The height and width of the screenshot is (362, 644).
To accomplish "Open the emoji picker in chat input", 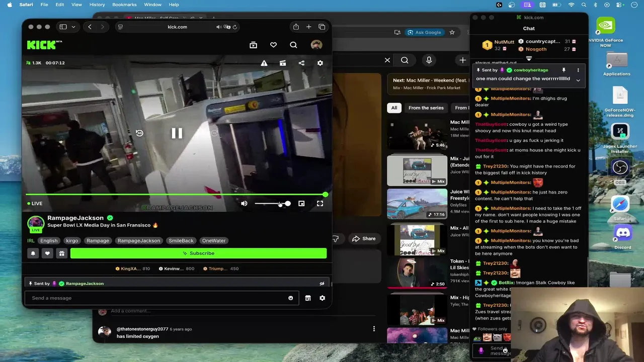I will tap(290, 298).
